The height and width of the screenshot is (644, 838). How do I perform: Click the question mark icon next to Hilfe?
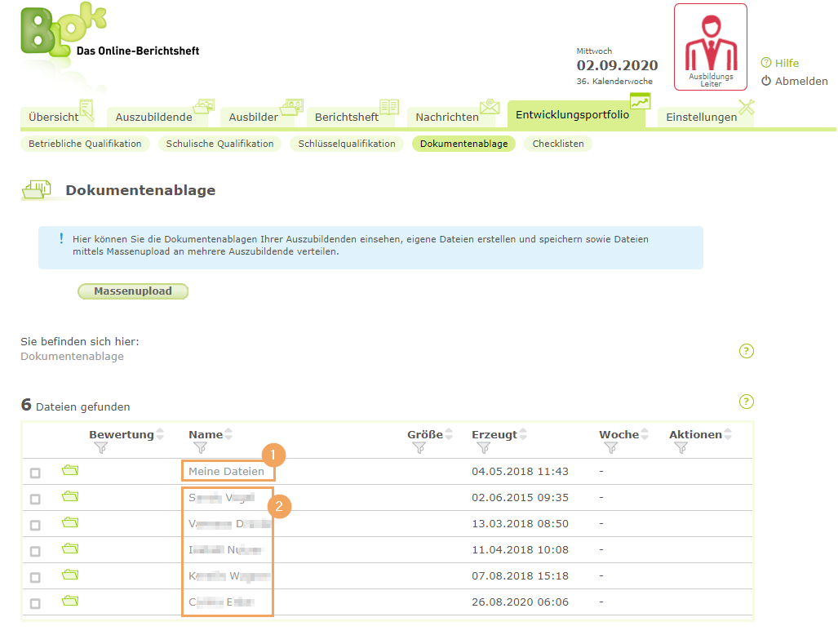(765, 63)
